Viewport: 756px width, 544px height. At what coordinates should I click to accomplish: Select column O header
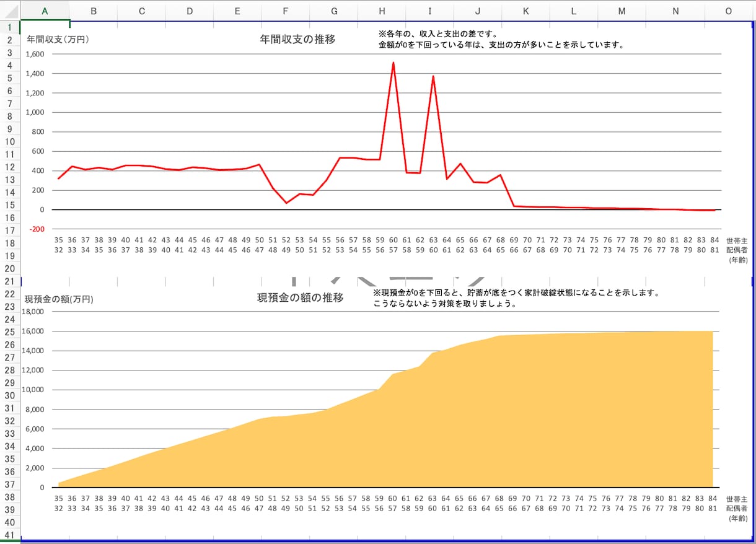click(729, 11)
